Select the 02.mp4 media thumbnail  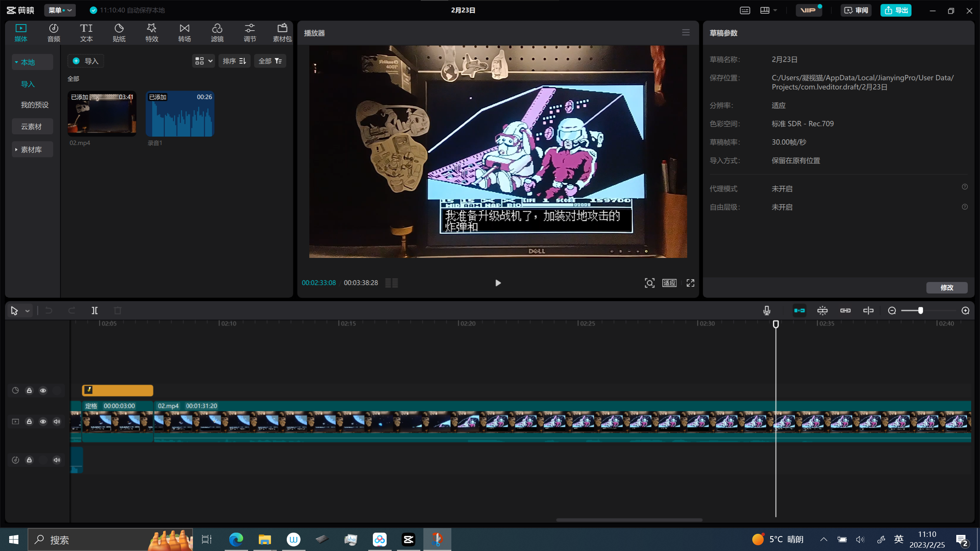102,114
